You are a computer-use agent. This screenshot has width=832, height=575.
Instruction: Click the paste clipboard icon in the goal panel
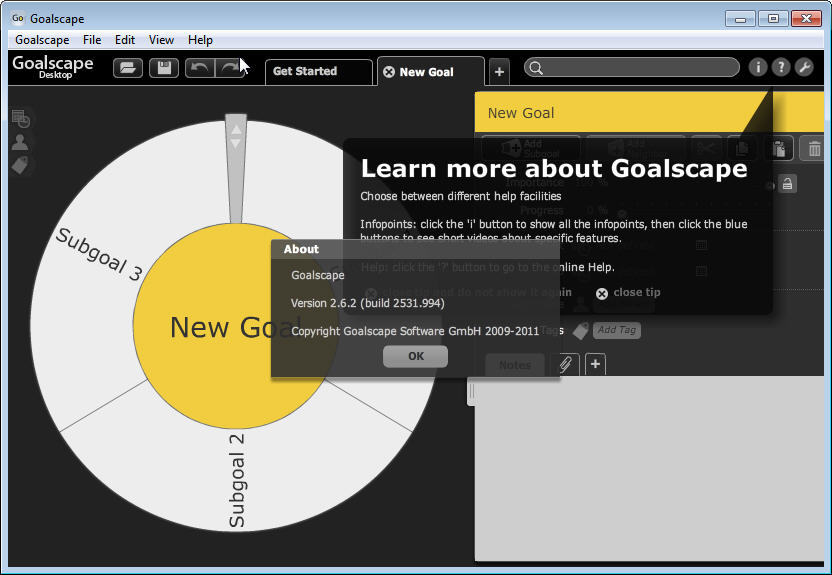coord(779,149)
